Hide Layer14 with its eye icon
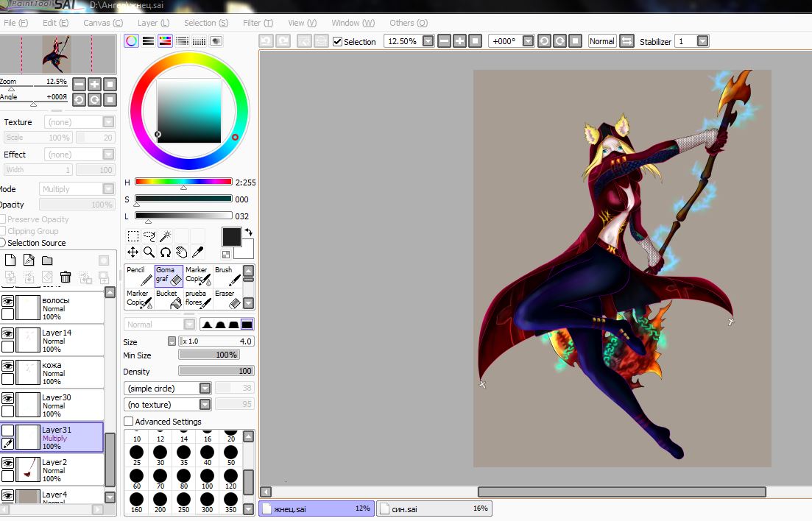This screenshot has height=521, width=812. 7,333
